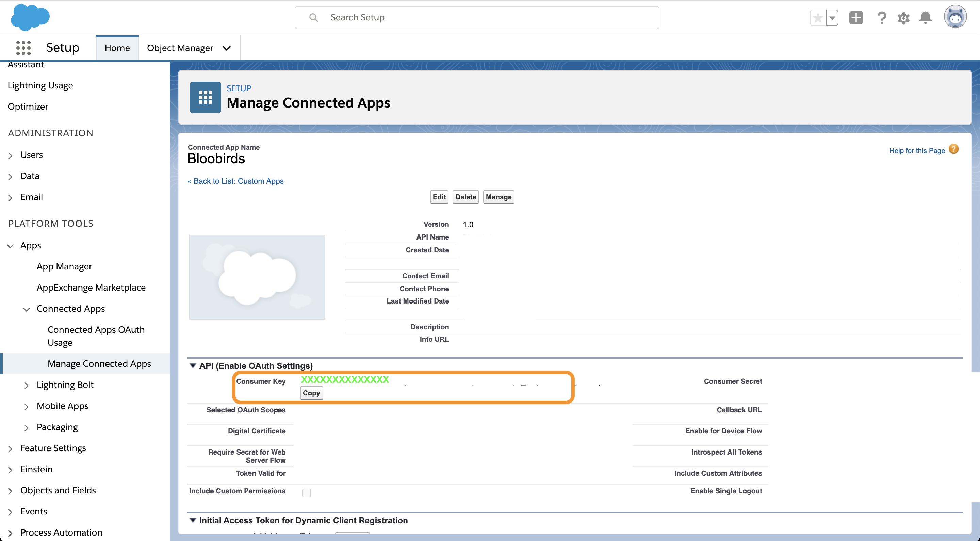Click the Salesforce cloud logo
The width and height of the screenshot is (980, 541).
30,17
